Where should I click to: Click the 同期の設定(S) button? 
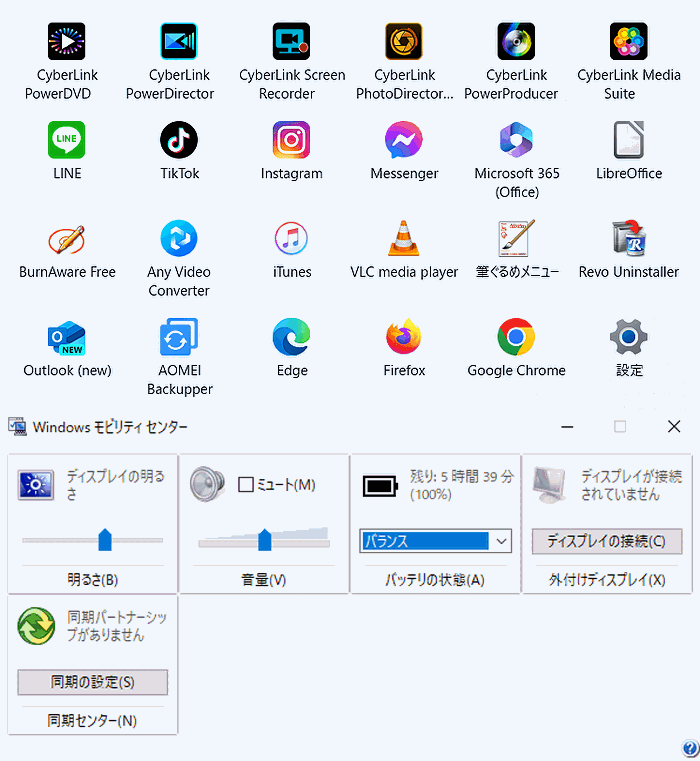93,682
